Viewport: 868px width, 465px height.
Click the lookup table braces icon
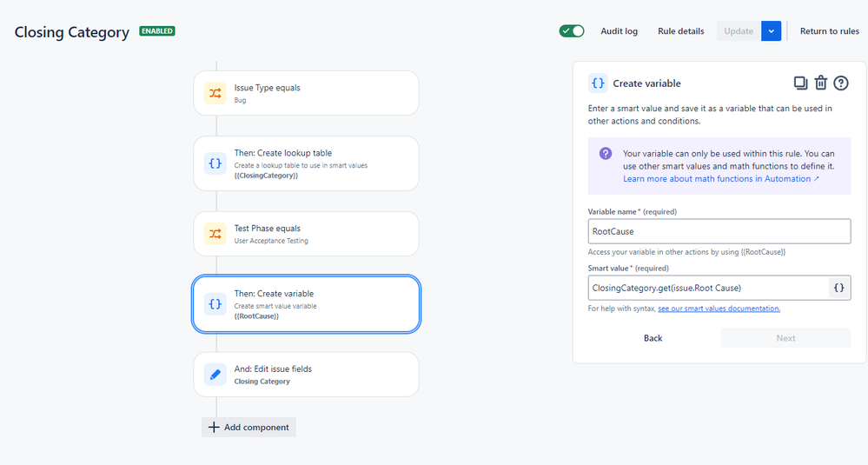click(215, 163)
